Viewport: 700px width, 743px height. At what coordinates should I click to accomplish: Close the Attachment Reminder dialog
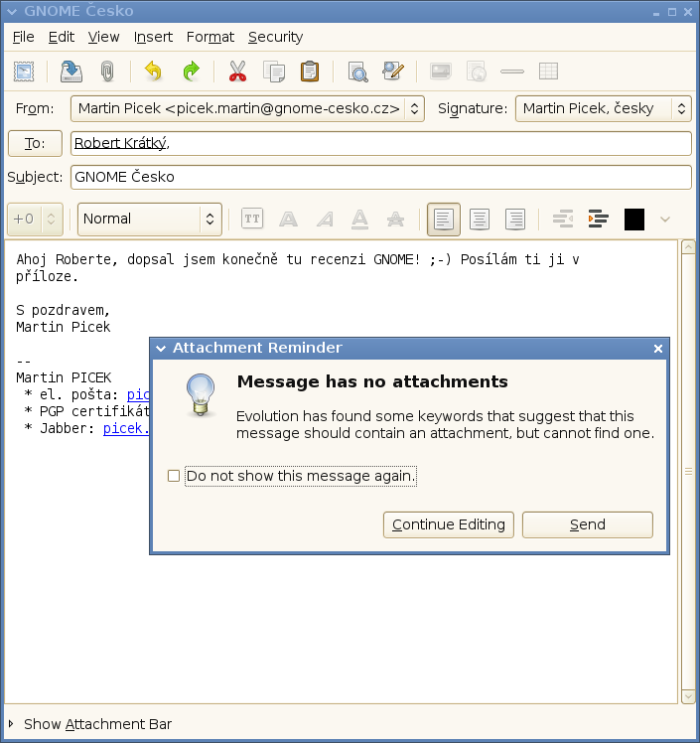658,349
